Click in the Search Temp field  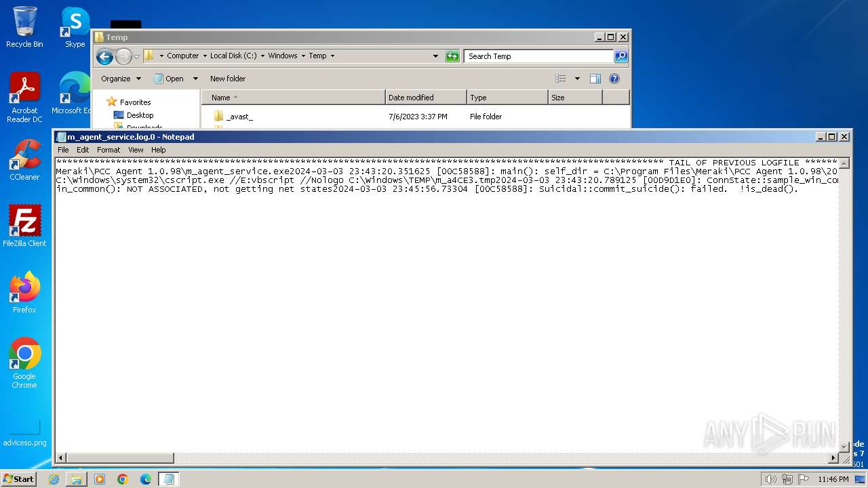tap(538, 56)
